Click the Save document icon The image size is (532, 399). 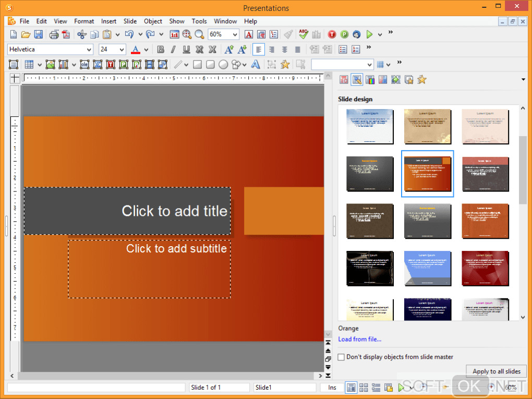39,34
